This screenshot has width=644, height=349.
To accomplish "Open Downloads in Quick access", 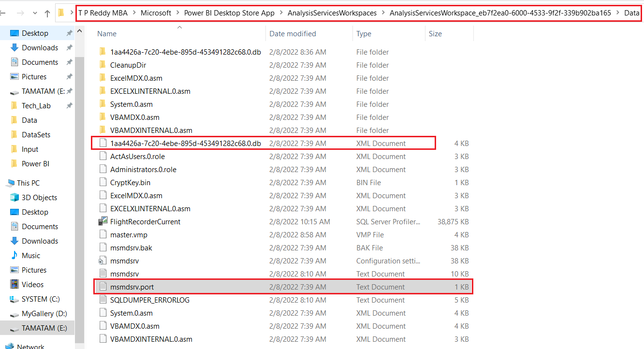I will [40, 48].
